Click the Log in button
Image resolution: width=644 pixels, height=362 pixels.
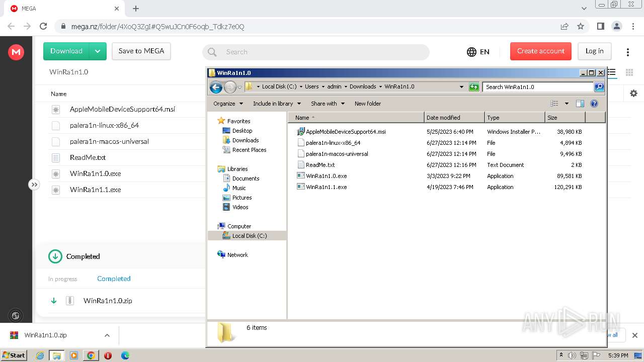pyautogui.click(x=594, y=51)
